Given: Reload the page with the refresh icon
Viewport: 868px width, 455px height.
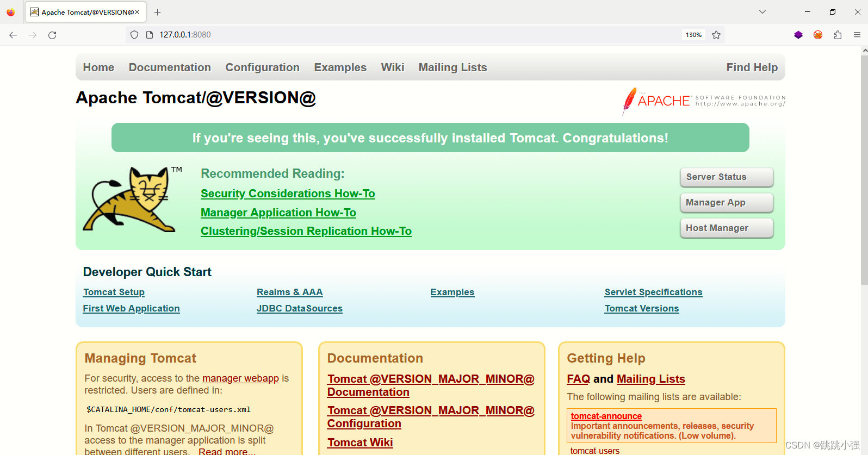Looking at the screenshot, I should click(52, 35).
